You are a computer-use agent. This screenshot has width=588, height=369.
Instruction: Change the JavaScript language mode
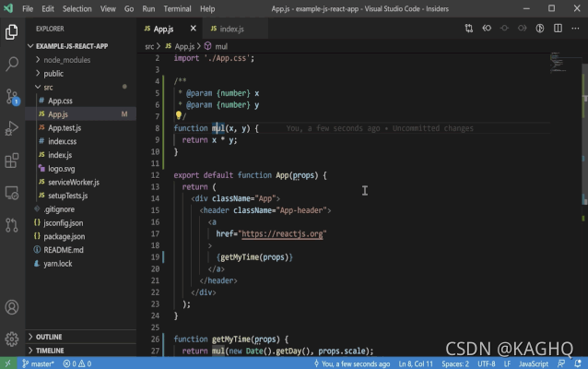(x=534, y=363)
